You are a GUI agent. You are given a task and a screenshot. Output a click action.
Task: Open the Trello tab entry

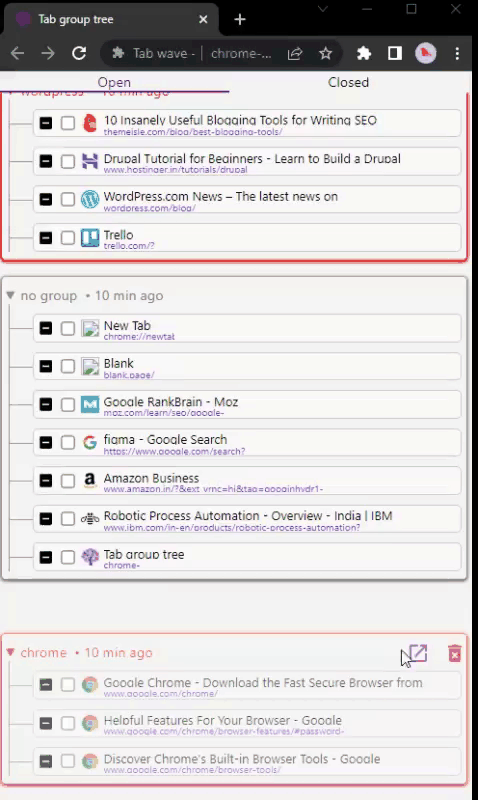[247, 238]
